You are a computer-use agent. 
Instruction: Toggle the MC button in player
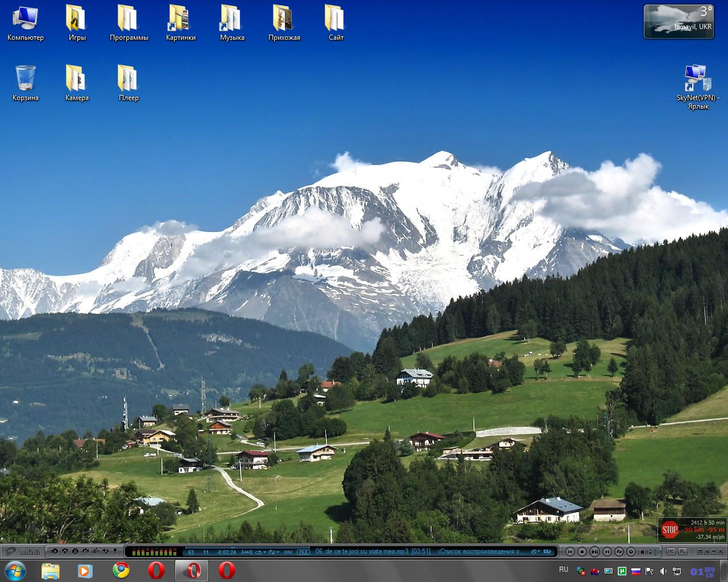pyautogui.click(x=671, y=551)
